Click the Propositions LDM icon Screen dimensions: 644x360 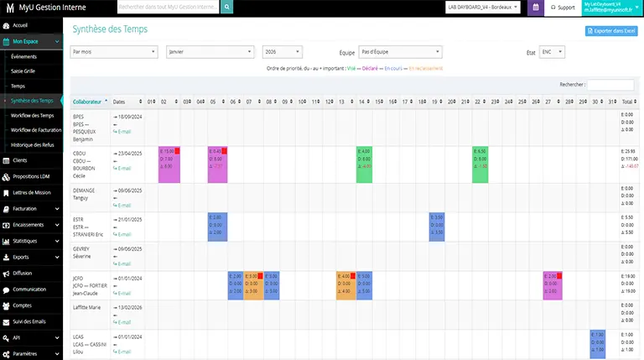click(6, 177)
